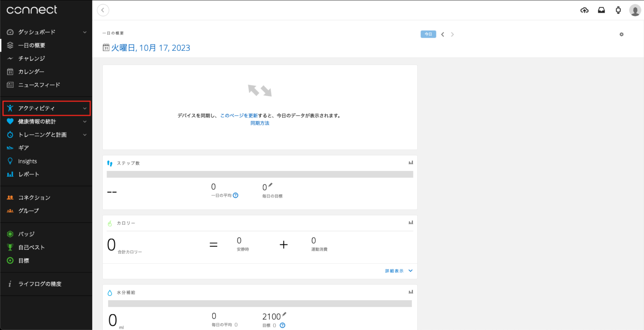Go to previous day arrow
This screenshot has width=644, height=330.
pyautogui.click(x=442, y=34)
